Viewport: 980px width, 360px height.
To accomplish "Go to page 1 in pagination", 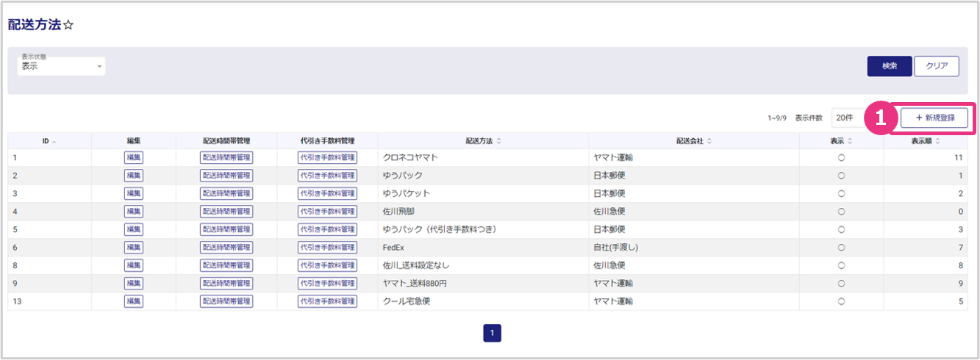I will [x=492, y=334].
